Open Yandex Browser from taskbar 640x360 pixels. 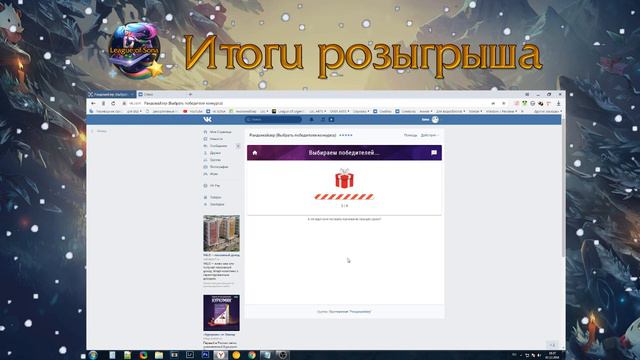click(220, 355)
